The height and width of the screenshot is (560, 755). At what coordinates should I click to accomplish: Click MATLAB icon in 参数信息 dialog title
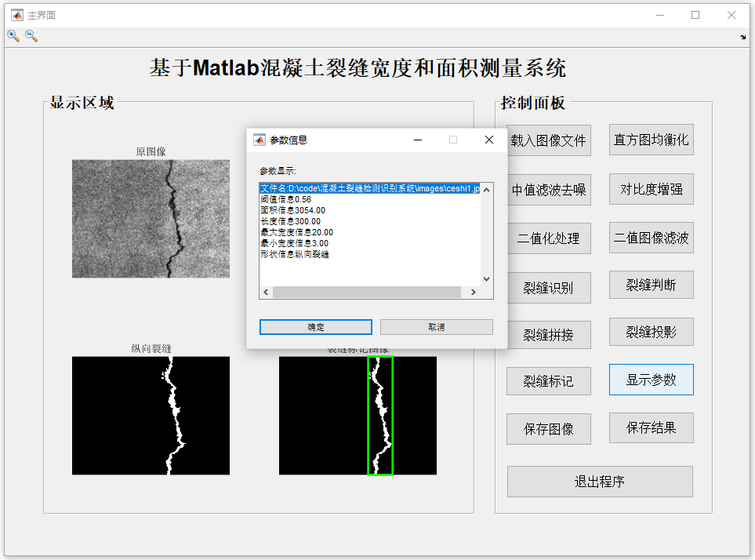[259, 140]
